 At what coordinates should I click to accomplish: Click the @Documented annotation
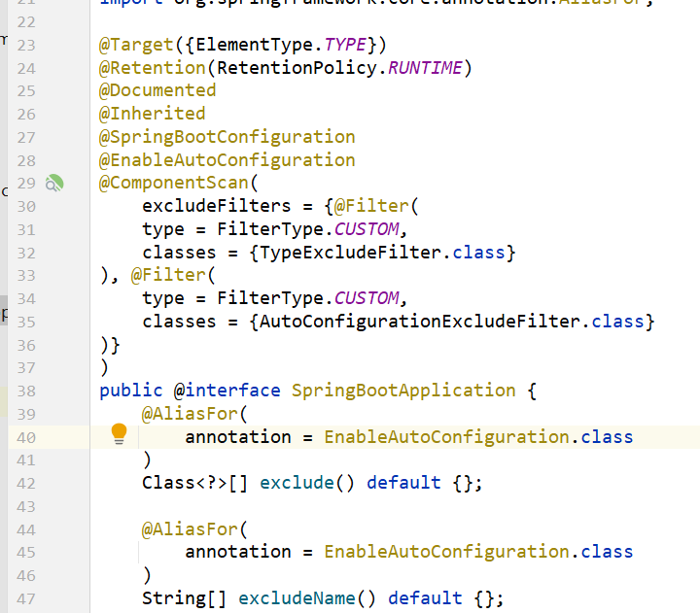pos(157,90)
